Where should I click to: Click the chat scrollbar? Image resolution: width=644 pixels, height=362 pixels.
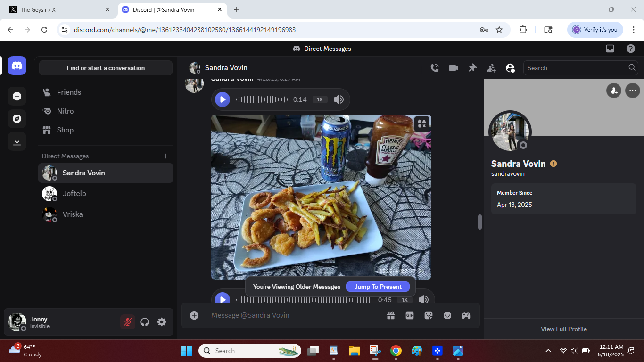coord(480,222)
